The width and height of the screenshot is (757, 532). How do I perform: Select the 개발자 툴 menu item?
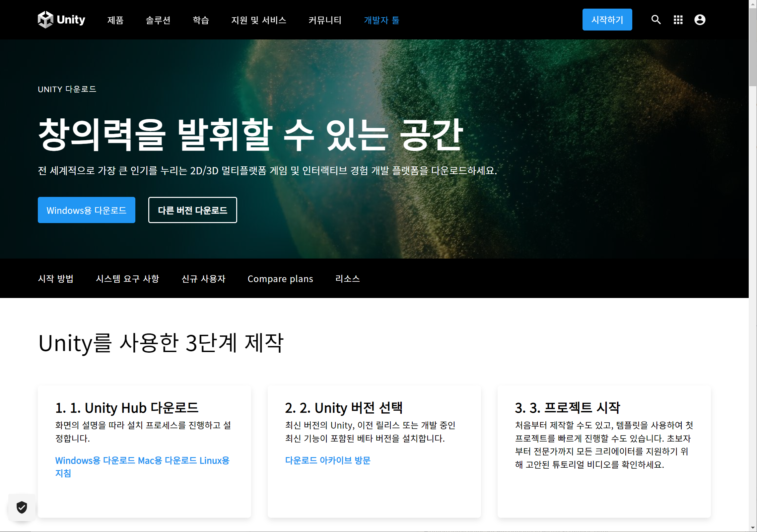tap(381, 20)
